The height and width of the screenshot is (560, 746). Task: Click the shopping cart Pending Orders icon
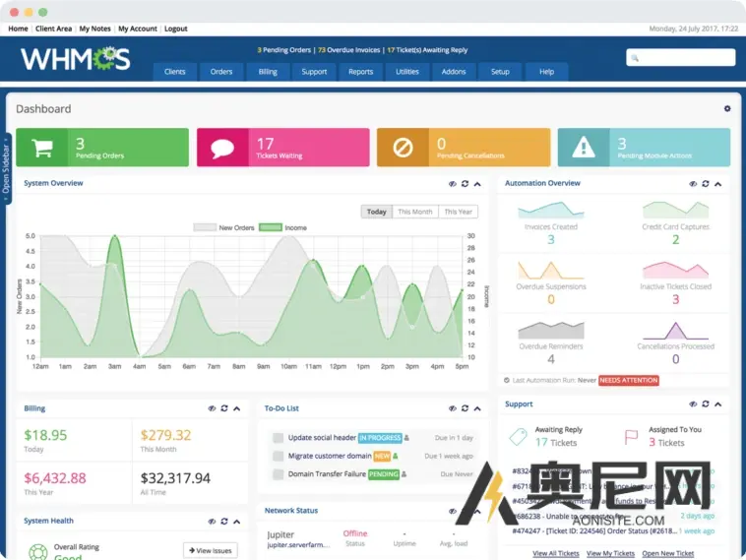42,148
